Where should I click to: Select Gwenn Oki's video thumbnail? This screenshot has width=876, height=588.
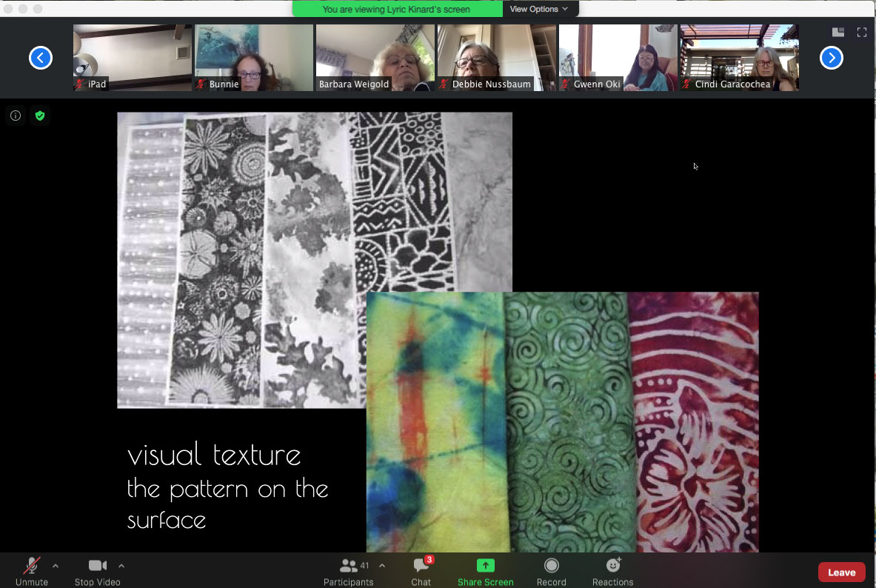pyautogui.click(x=618, y=58)
